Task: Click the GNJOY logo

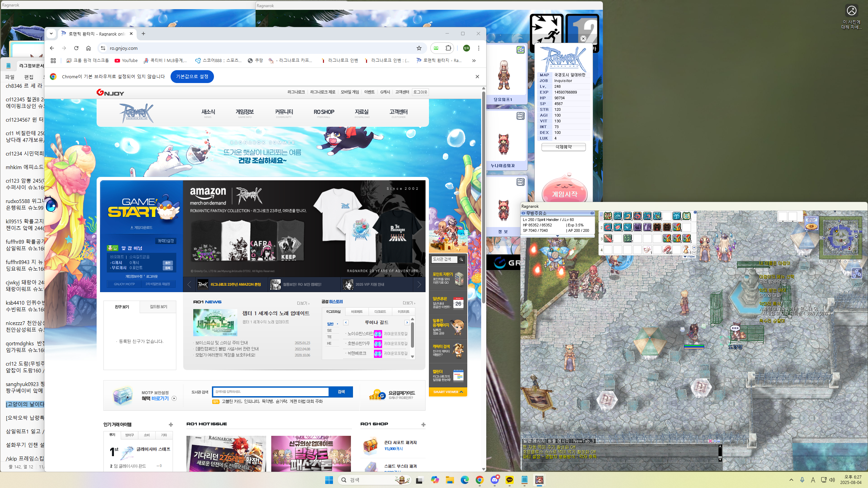Action: click(110, 93)
